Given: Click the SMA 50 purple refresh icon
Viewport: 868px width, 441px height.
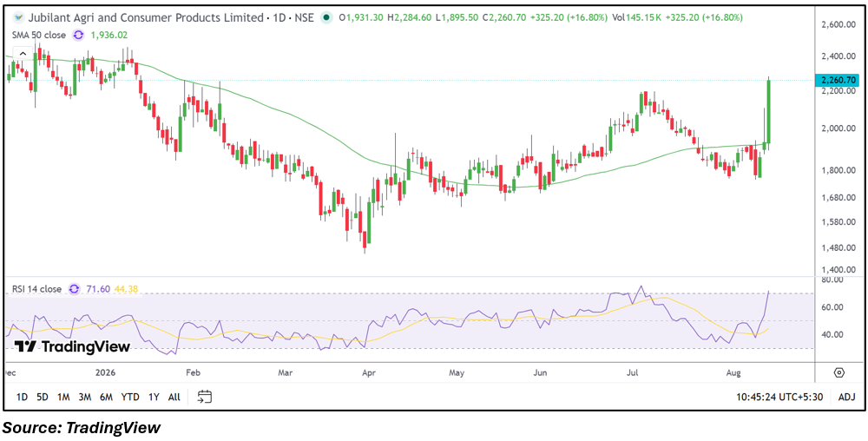Looking at the screenshot, I should coord(79,35).
